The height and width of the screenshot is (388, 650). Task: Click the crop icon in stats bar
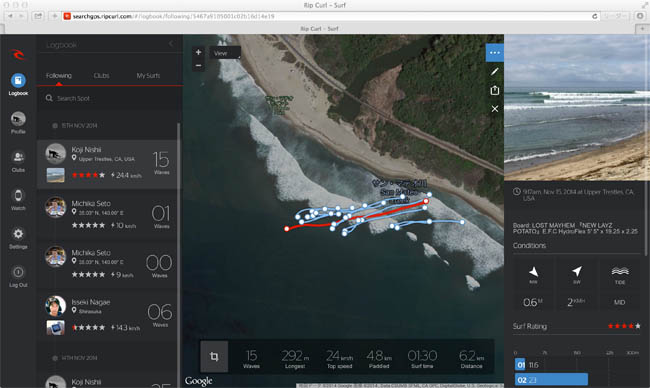(x=214, y=356)
